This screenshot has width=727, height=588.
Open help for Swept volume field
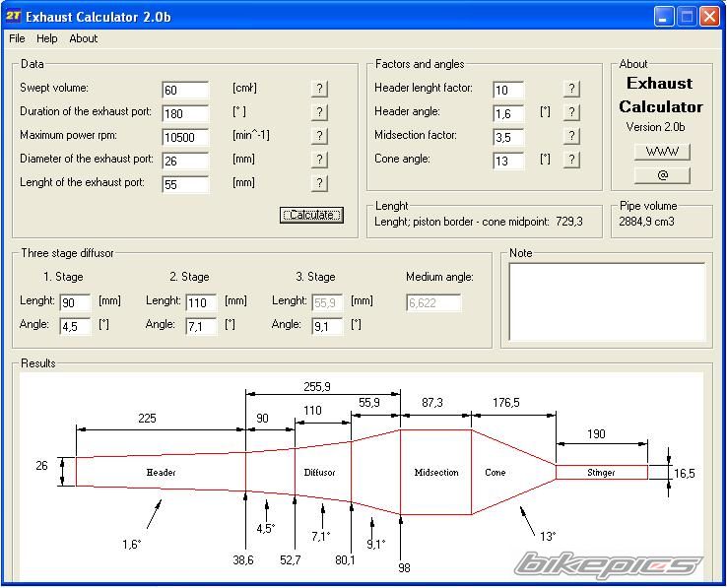(x=319, y=88)
